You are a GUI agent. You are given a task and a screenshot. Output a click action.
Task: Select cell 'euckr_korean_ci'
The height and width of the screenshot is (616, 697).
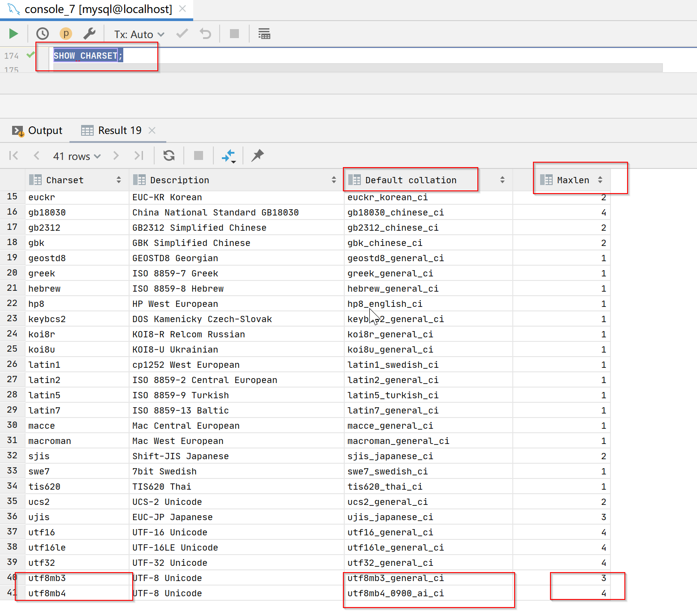pos(428,197)
